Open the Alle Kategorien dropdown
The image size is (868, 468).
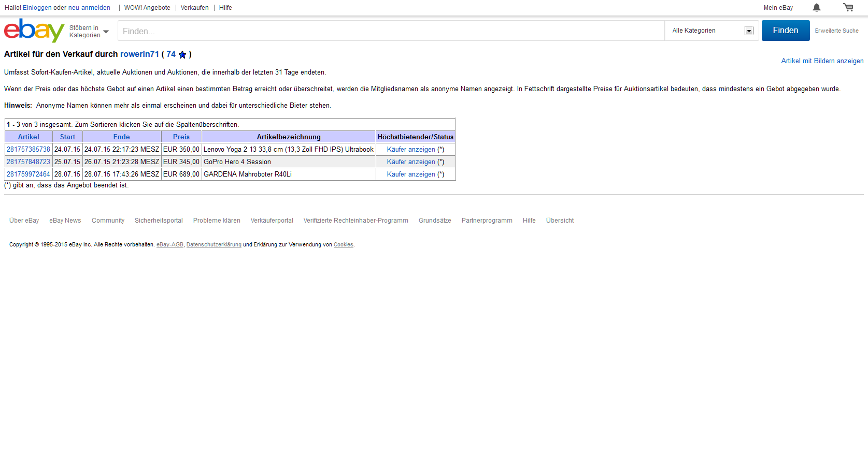coord(712,31)
